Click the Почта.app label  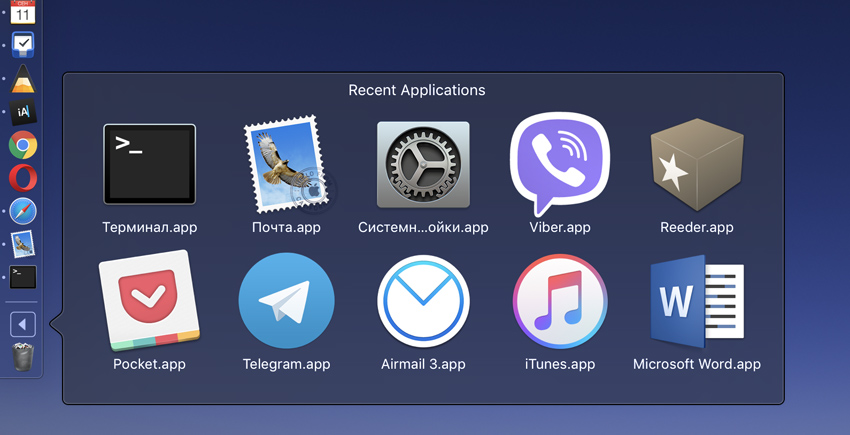coord(286,227)
